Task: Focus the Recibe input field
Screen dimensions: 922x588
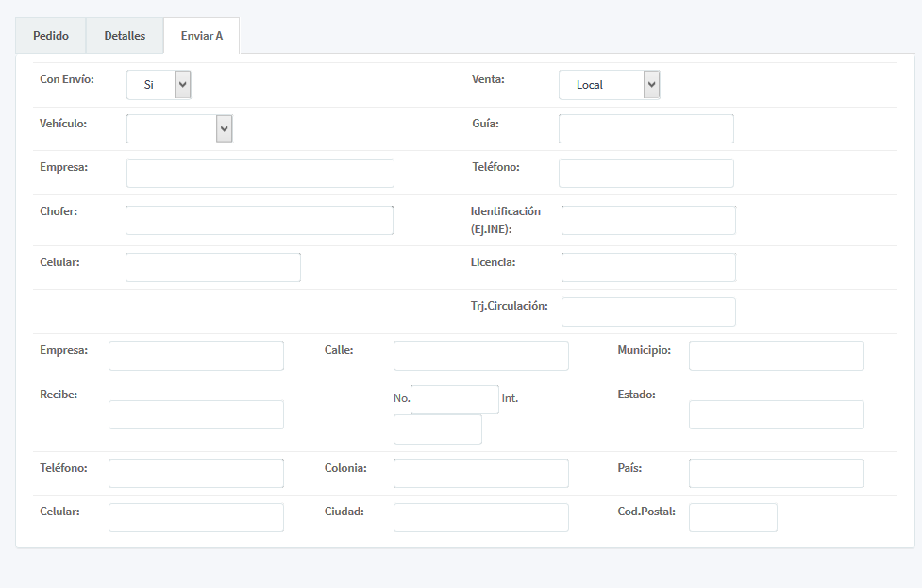Action: pyautogui.click(x=195, y=415)
